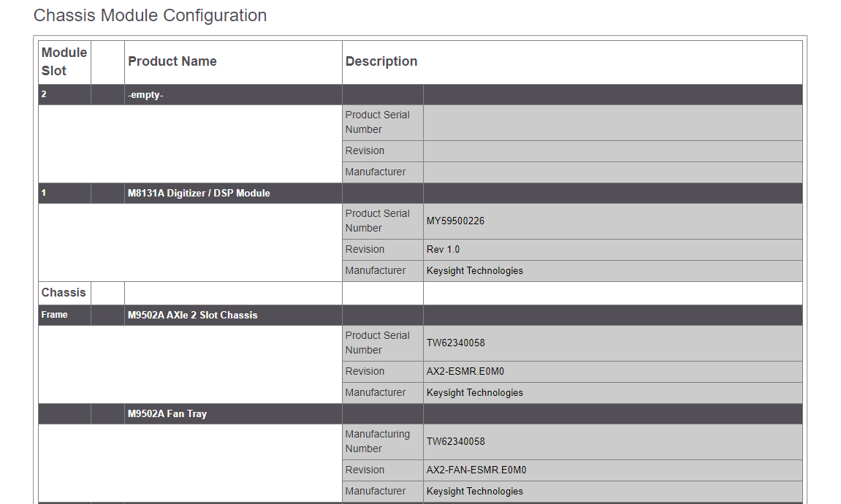Screen dimensions: 841x504
Task: Click module slot number 1
Action: click(44, 193)
